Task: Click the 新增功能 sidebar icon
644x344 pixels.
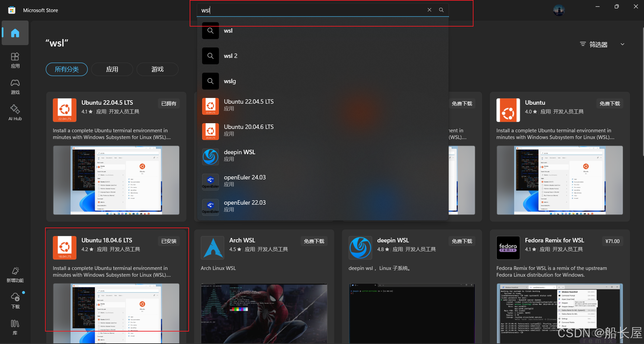Action: click(x=15, y=274)
